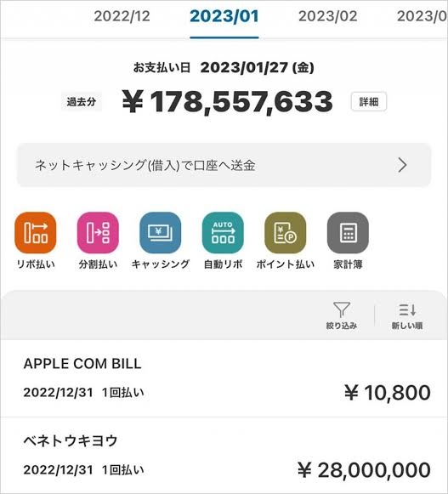Open the ベネトウキヨウ transaction row

224,456
